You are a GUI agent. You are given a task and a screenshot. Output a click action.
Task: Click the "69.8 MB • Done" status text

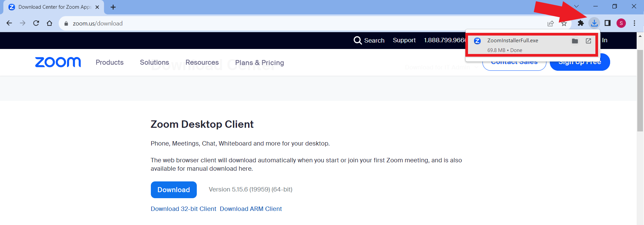505,50
